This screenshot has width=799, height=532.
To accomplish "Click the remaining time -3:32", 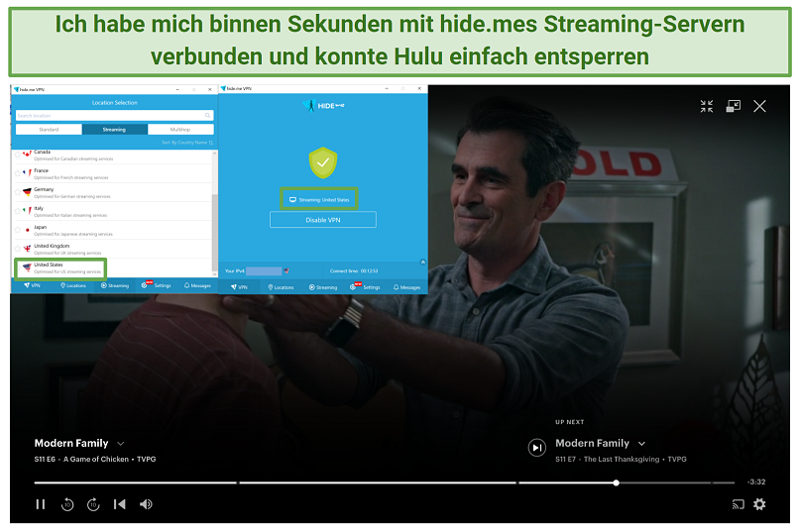I will coord(756,481).
